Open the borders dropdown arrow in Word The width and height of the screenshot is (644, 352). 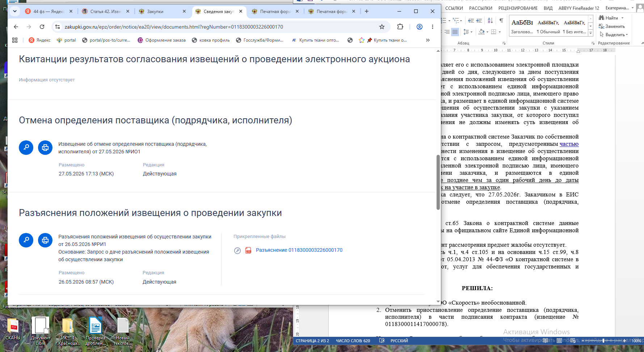[500, 32]
